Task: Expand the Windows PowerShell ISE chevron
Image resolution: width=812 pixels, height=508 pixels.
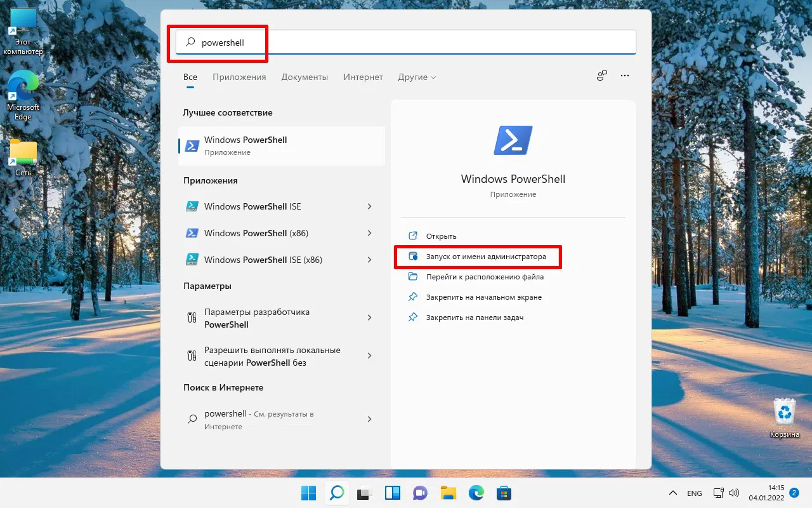Action: pos(370,206)
